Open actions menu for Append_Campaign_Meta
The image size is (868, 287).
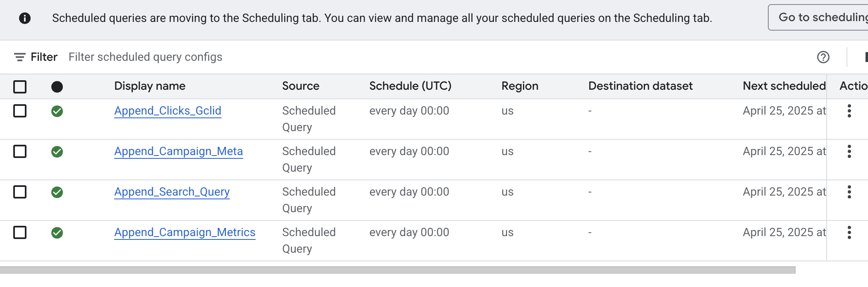(849, 151)
